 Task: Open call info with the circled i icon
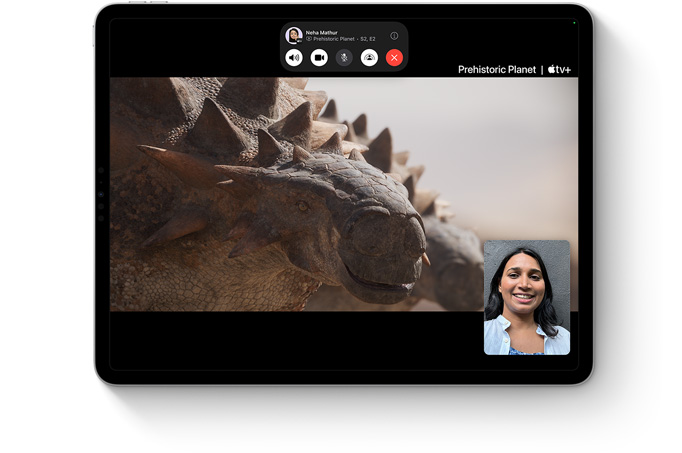point(394,36)
